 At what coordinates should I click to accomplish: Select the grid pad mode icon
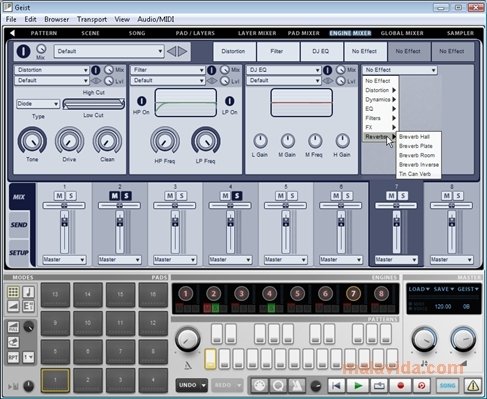tap(13, 292)
